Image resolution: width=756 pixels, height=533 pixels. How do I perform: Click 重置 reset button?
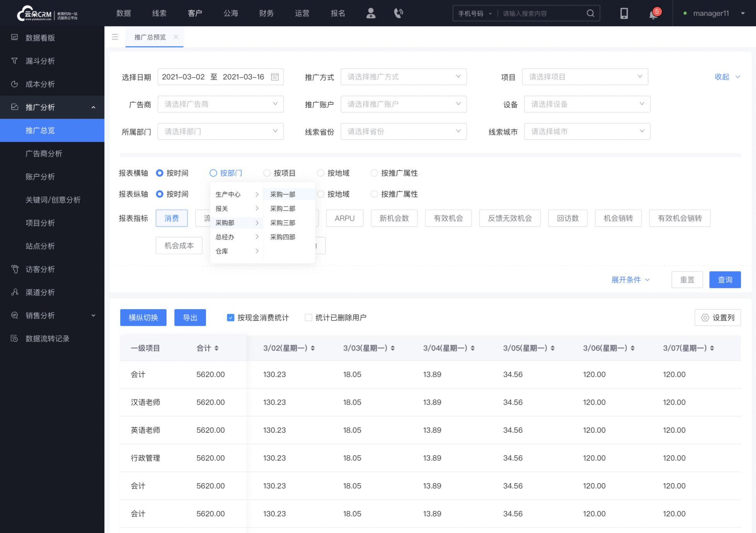(688, 280)
